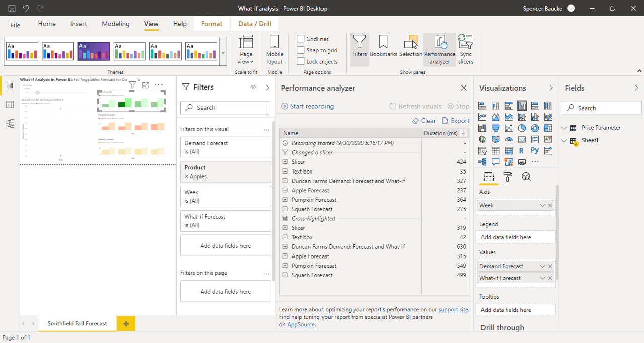Select the Smithfield Fall Forecast page tab
This screenshot has height=343, width=644.
[76, 323]
